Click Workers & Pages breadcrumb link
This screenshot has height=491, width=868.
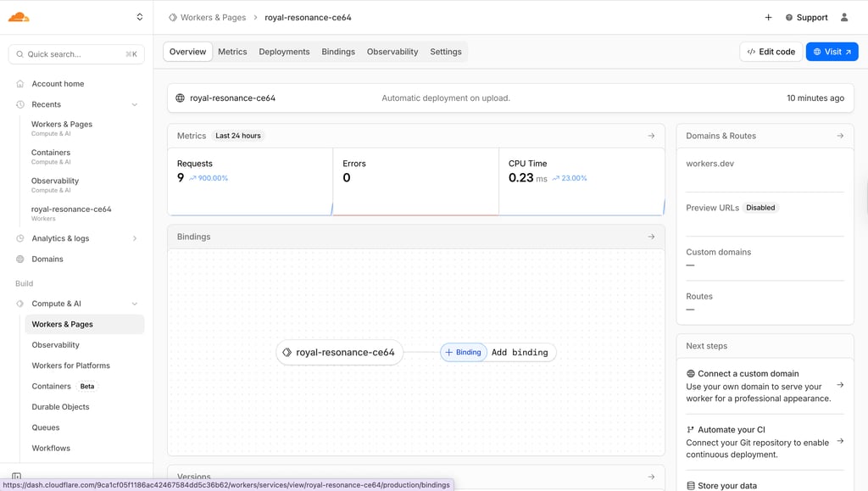click(x=213, y=18)
